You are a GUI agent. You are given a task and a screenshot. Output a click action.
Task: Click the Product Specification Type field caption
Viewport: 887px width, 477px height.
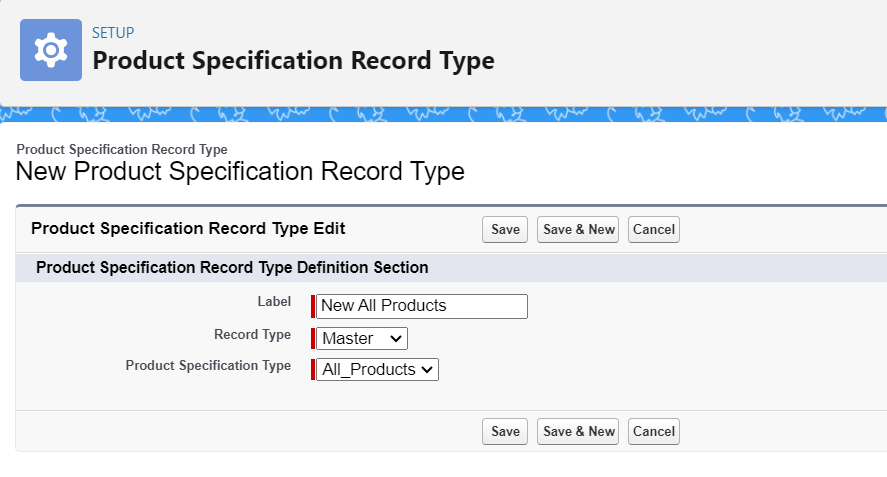pos(208,366)
